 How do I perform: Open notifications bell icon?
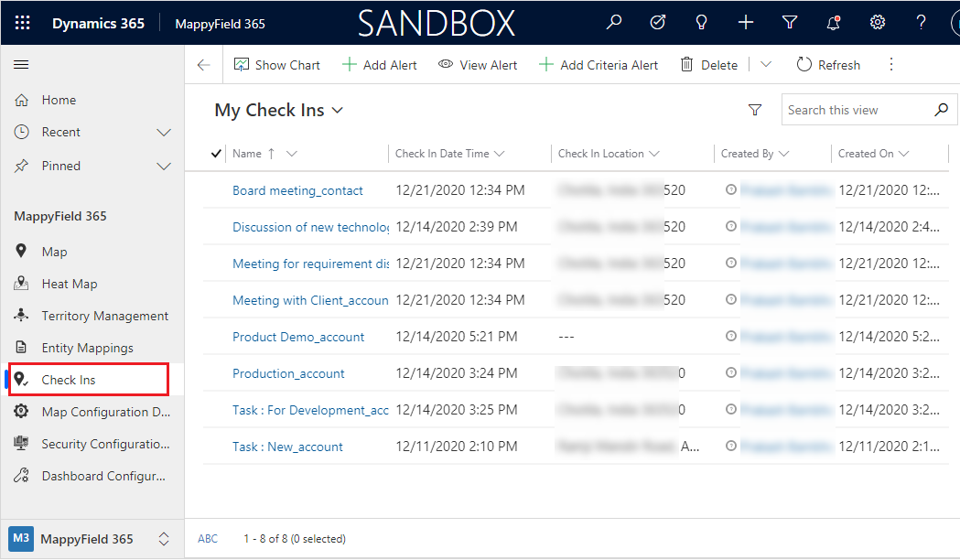click(x=834, y=23)
